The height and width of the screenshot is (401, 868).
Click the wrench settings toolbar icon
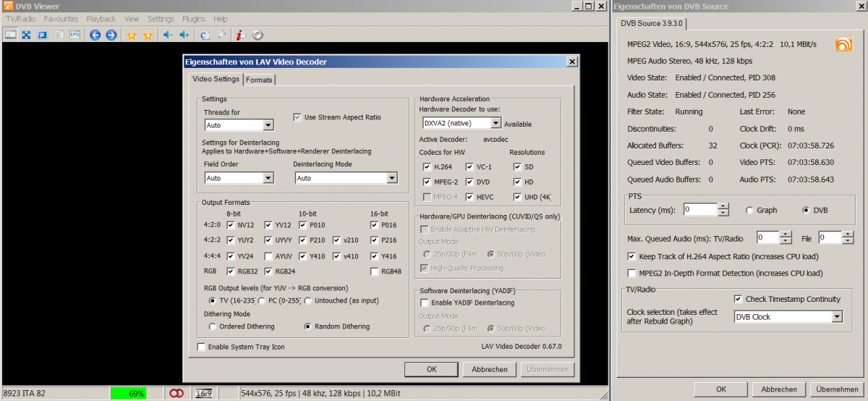[x=221, y=35]
